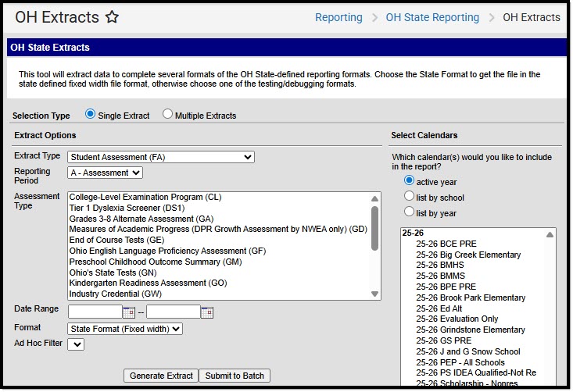The height and width of the screenshot is (392, 573).
Task: Click the Generate Extract button
Action: tap(161, 376)
